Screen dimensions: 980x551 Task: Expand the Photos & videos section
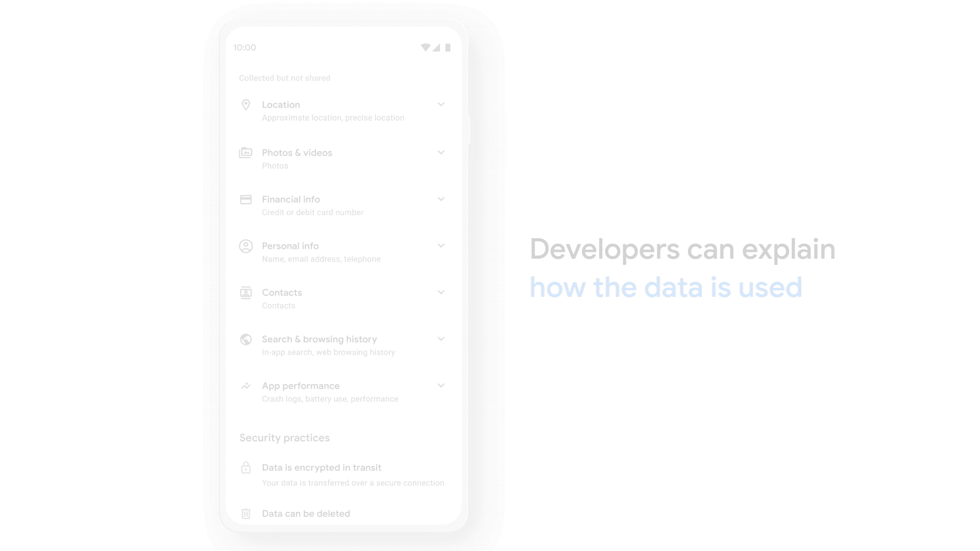click(441, 153)
